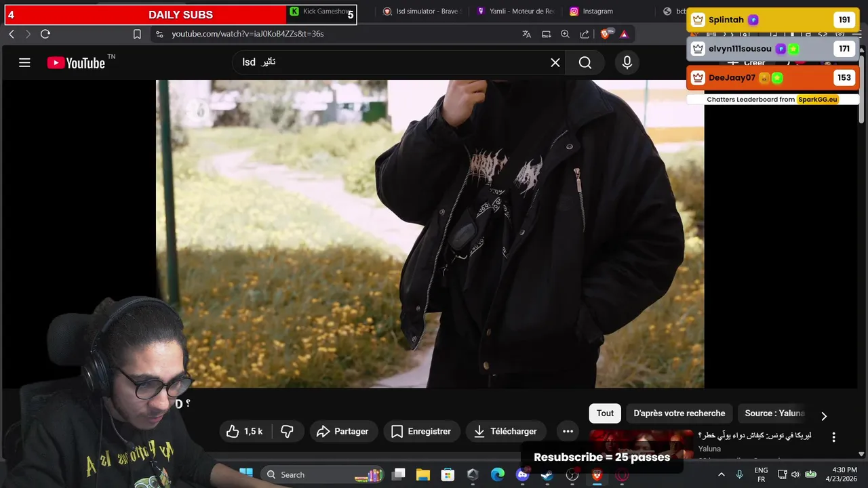Open cast media icon in address bar
The height and width of the screenshot is (488, 868).
coord(546,34)
